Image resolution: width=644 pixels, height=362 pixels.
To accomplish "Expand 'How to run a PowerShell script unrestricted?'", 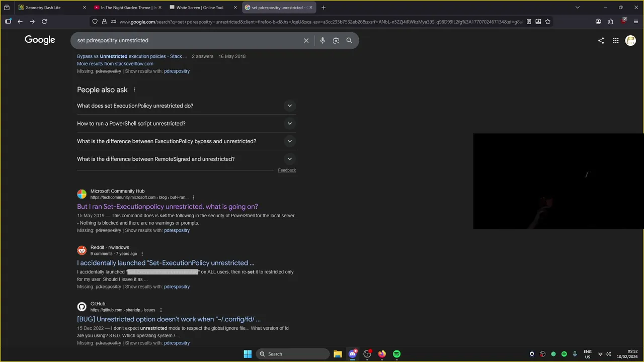I will 186,124.
